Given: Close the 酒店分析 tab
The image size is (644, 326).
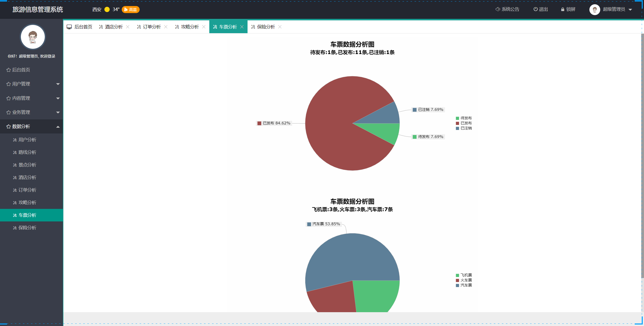Looking at the screenshot, I should click(x=128, y=27).
